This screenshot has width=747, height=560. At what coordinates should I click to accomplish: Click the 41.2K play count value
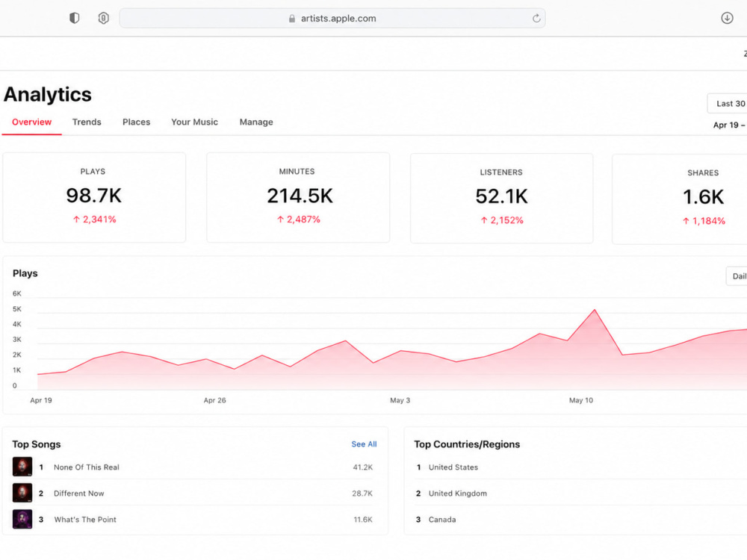pos(363,467)
